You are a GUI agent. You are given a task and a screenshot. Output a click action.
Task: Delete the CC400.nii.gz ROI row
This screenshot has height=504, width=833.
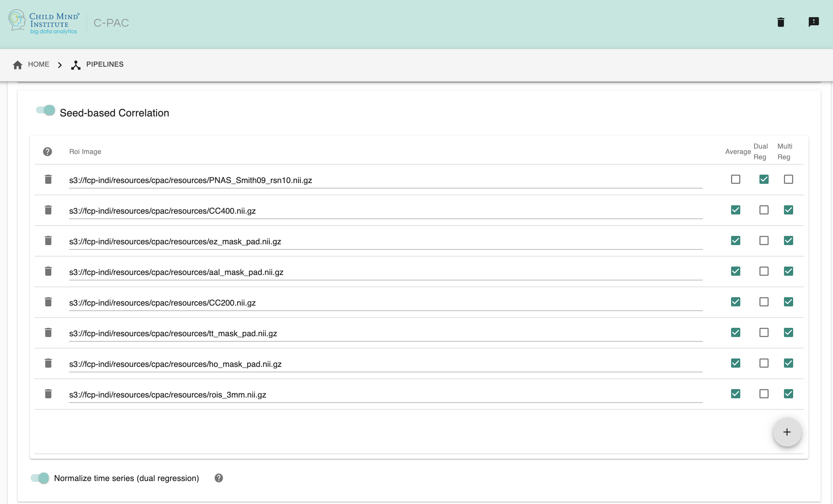48,210
